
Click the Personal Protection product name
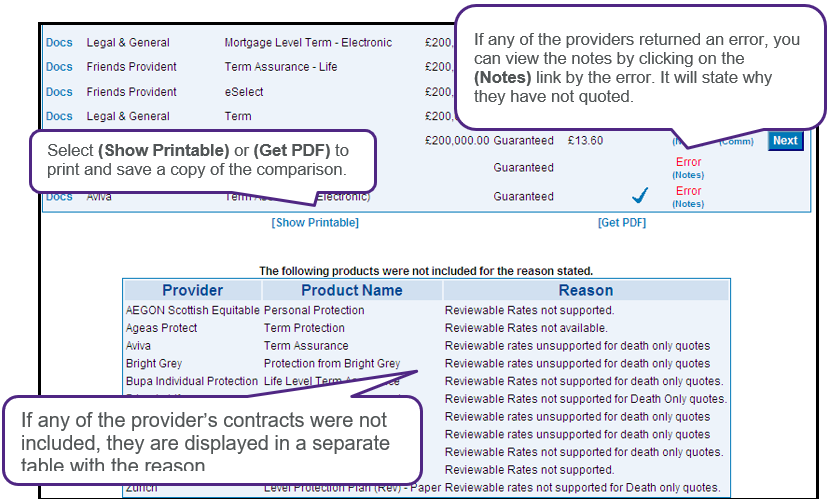(314, 310)
